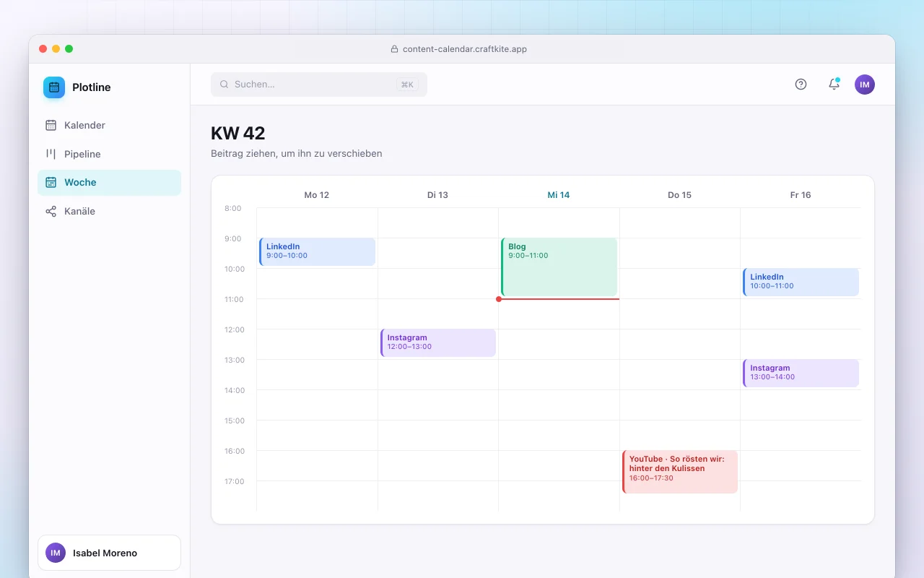This screenshot has width=924, height=578.
Task: Click the Fr 16 day header
Action: 801,195
